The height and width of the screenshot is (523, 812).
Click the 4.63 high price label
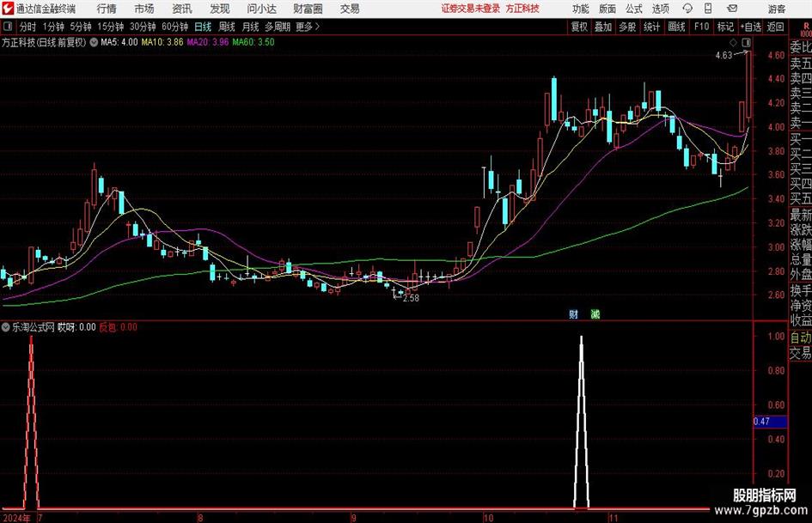pos(723,56)
